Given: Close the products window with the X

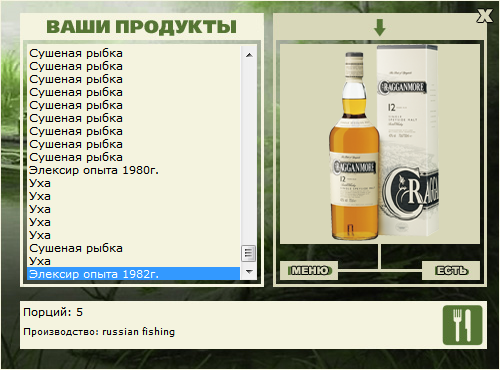Looking at the screenshot, I should (x=484, y=16).
